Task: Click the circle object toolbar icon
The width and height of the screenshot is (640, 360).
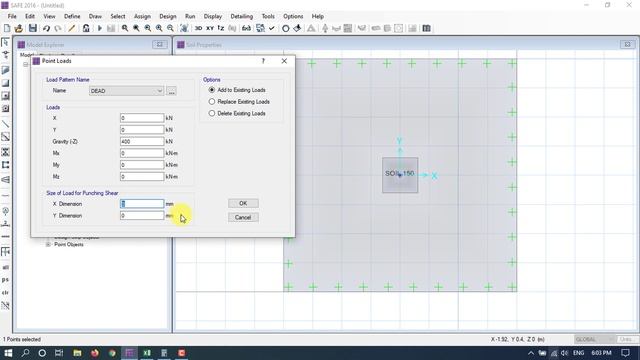Action: tap(286, 28)
